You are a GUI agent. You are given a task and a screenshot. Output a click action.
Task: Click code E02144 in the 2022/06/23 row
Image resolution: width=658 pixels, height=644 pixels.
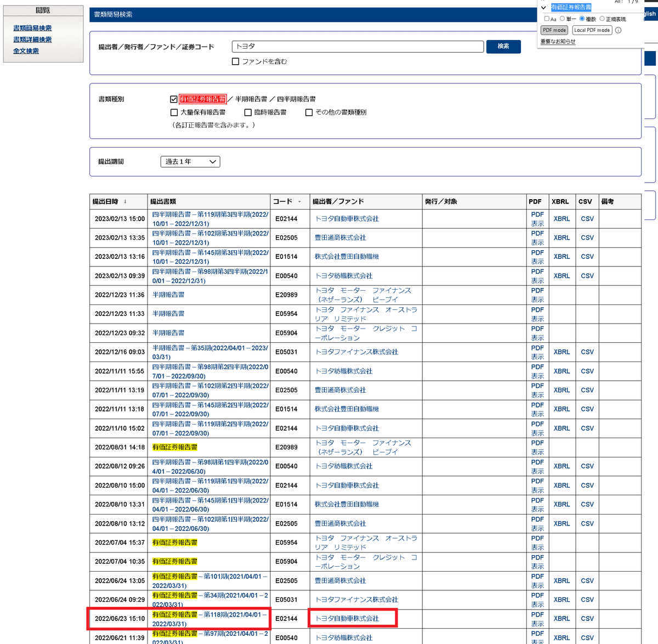286,619
